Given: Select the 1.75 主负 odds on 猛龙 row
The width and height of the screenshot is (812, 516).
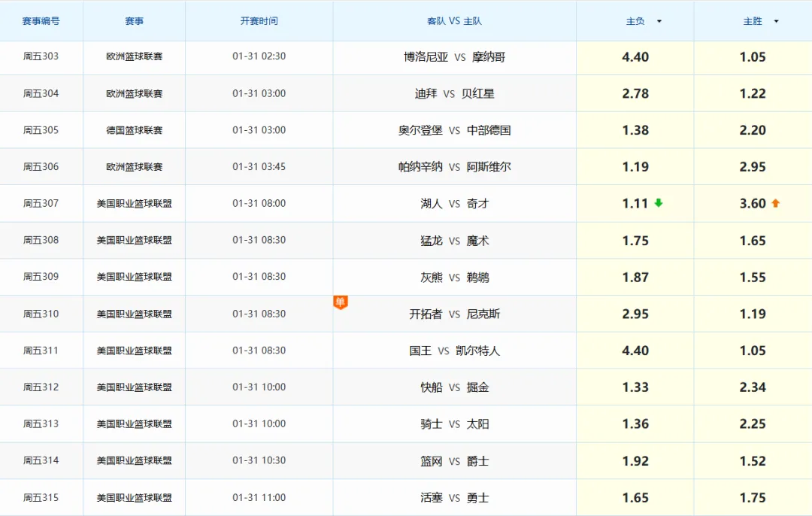Looking at the screenshot, I should [635, 241].
